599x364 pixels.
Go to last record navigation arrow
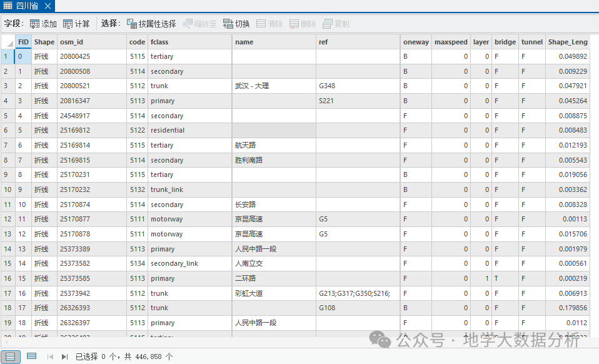(x=64, y=356)
